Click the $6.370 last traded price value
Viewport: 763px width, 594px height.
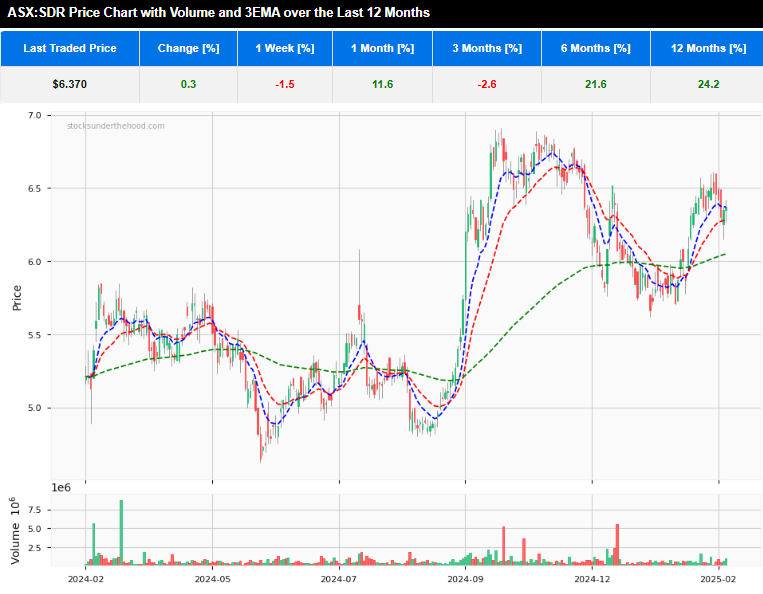pos(70,84)
